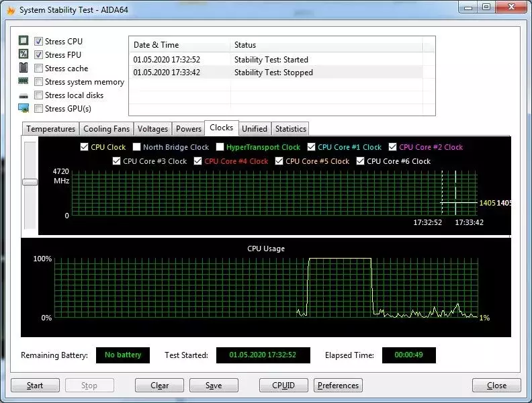Click the monitor icon beside Stress GPU(s)

24,108
